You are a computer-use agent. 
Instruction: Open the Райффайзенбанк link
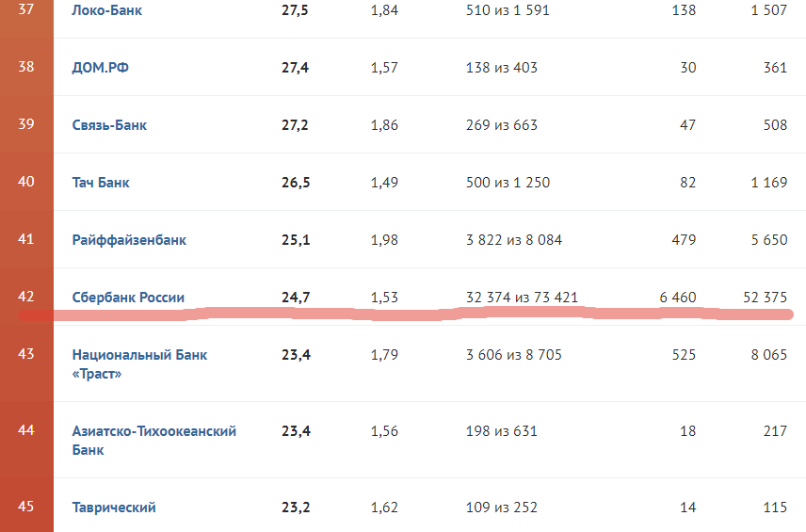(129, 240)
